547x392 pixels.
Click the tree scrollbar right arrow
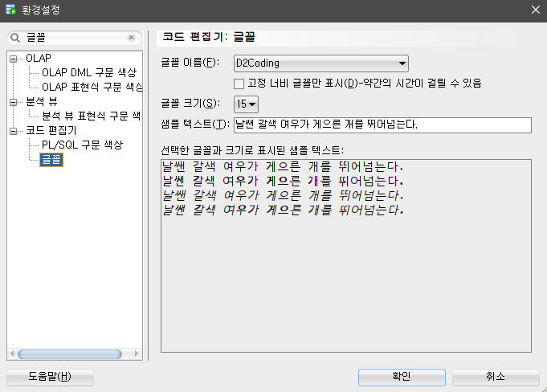(x=137, y=354)
